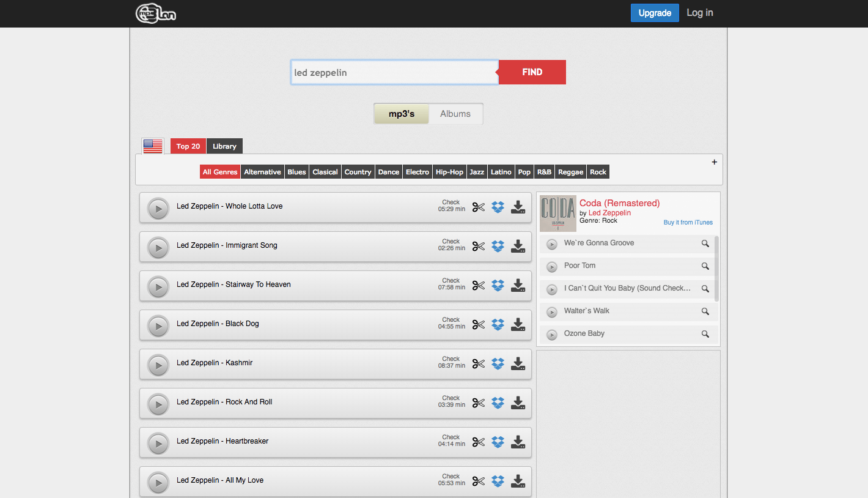This screenshot has height=498, width=868.
Task: Select All Genres filter
Action: (220, 172)
